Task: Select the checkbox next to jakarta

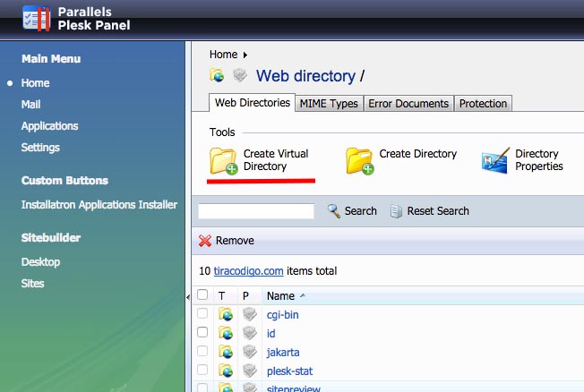Action: point(202,352)
